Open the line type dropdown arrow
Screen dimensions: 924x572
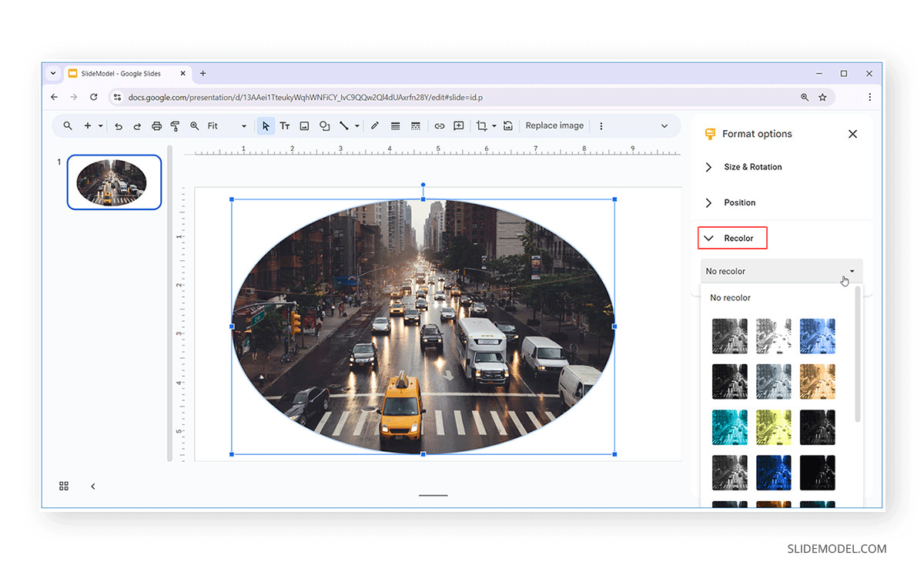point(357,126)
